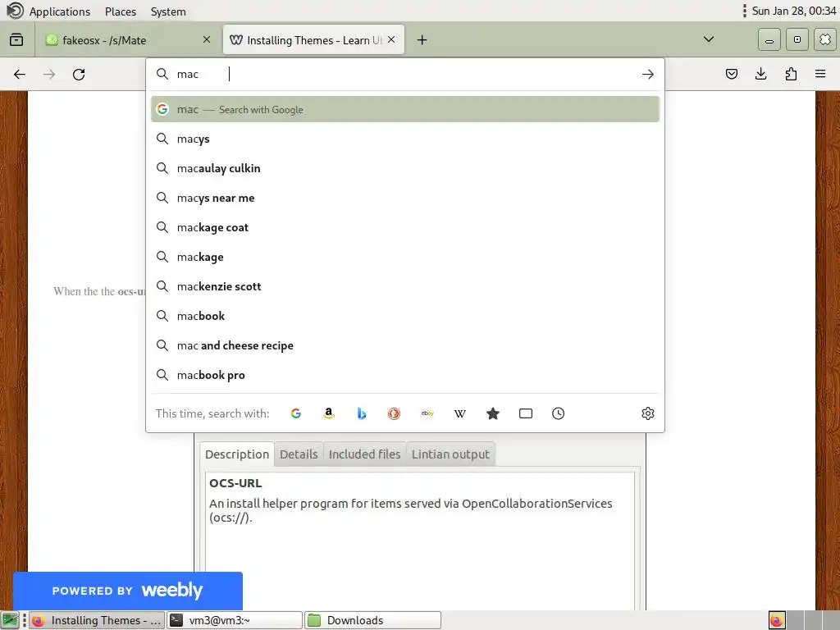This screenshot has width=840, height=630.
Task: Click the clock showing Sun Jan 28
Action: pyautogui.click(x=793, y=11)
